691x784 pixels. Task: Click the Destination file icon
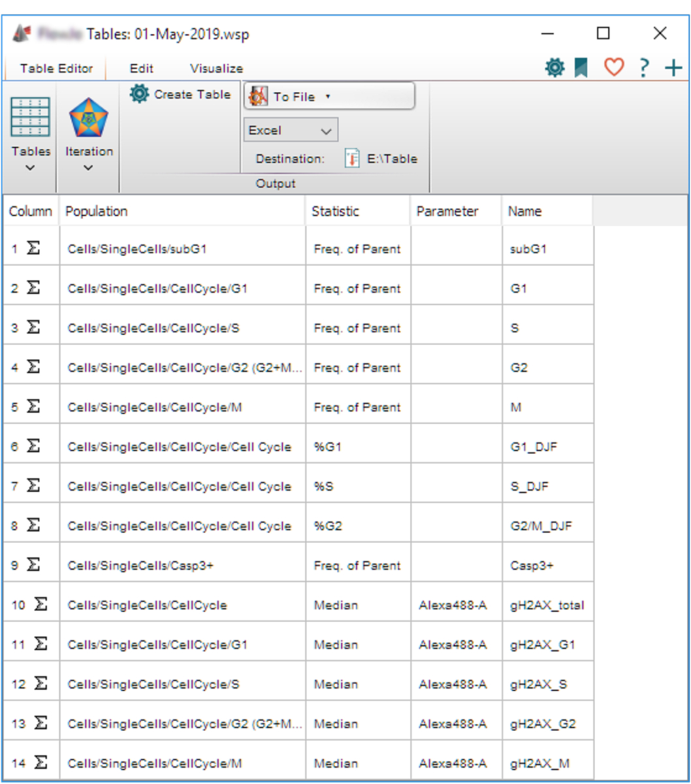pyautogui.click(x=352, y=159)
